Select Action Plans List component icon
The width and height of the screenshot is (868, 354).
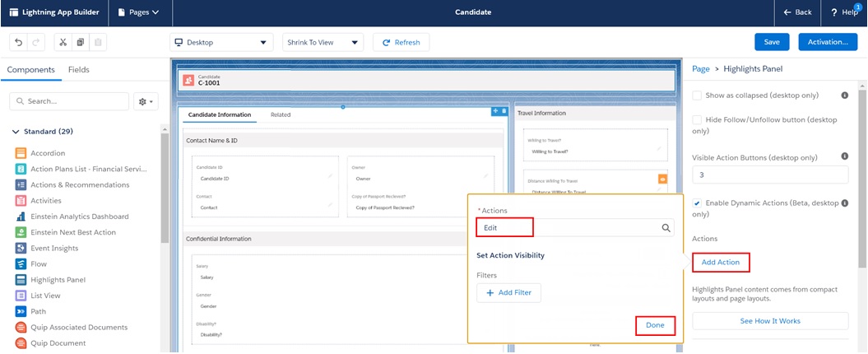pos(21,169)
